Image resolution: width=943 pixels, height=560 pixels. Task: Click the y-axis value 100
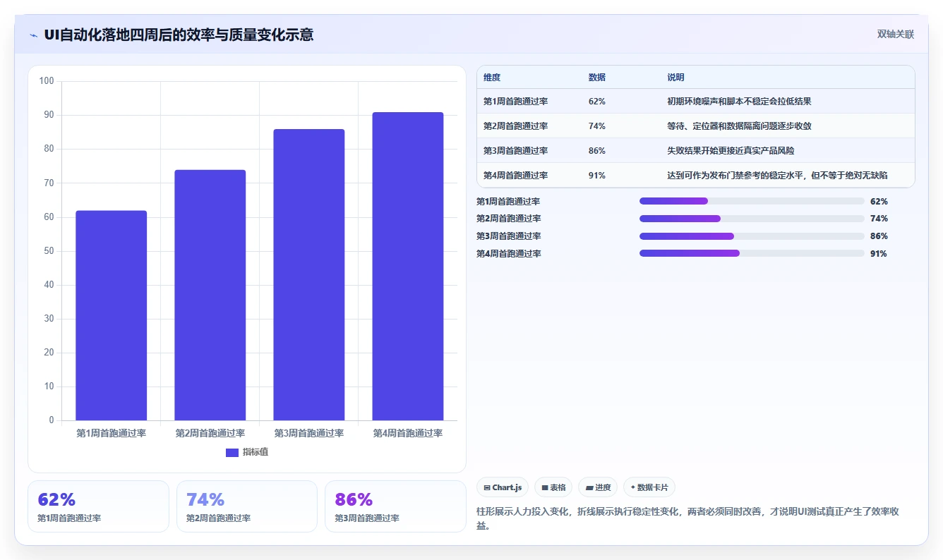pos(47,81)
